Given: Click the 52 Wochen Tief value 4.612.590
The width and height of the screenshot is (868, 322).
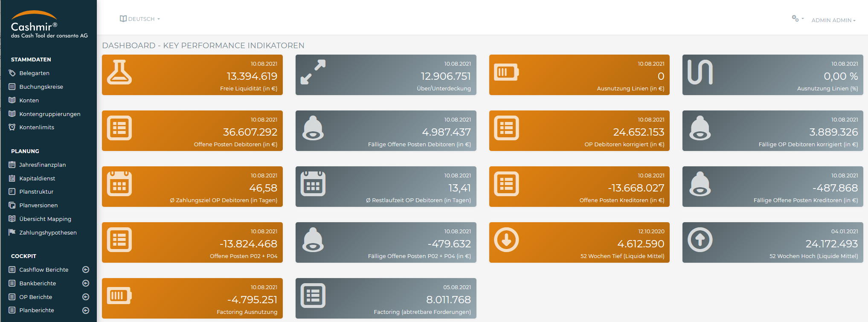Looking at the screenshot, I should [x=641, y=244].
